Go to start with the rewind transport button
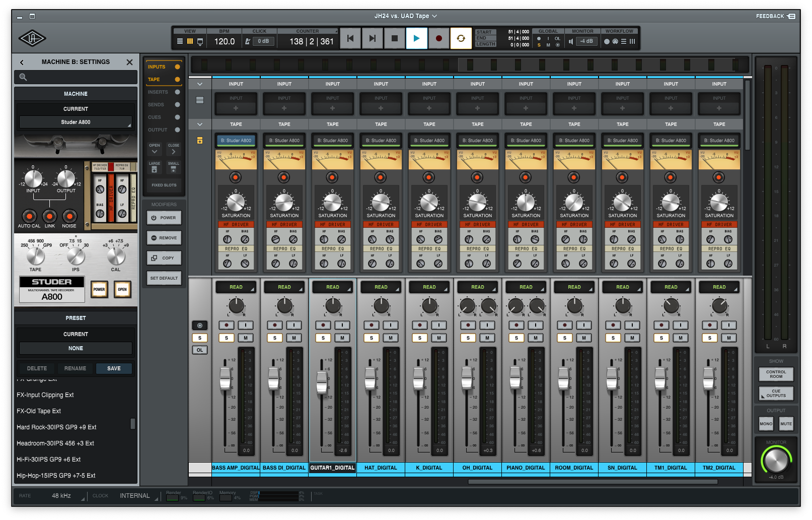The width and height of the screenshot is (812, 520). tap(350, 38)
